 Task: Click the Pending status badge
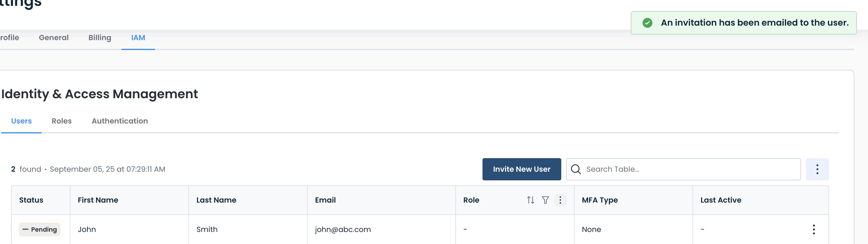click(40, 229)
